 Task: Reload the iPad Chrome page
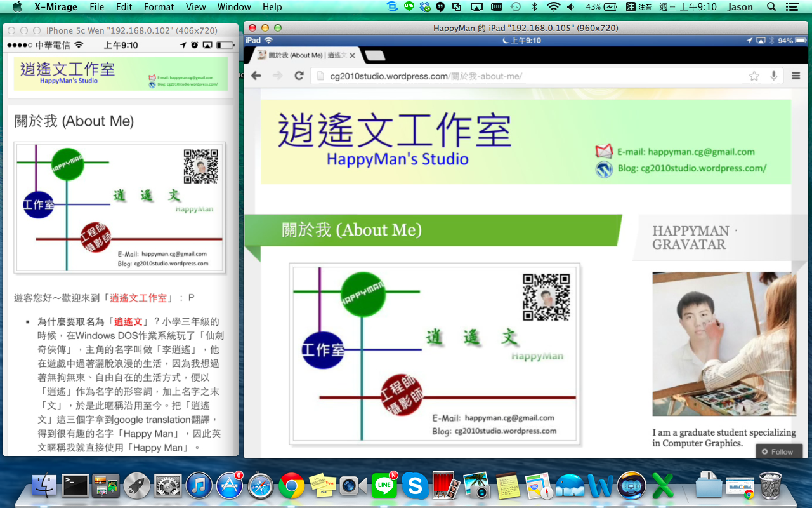299,76
